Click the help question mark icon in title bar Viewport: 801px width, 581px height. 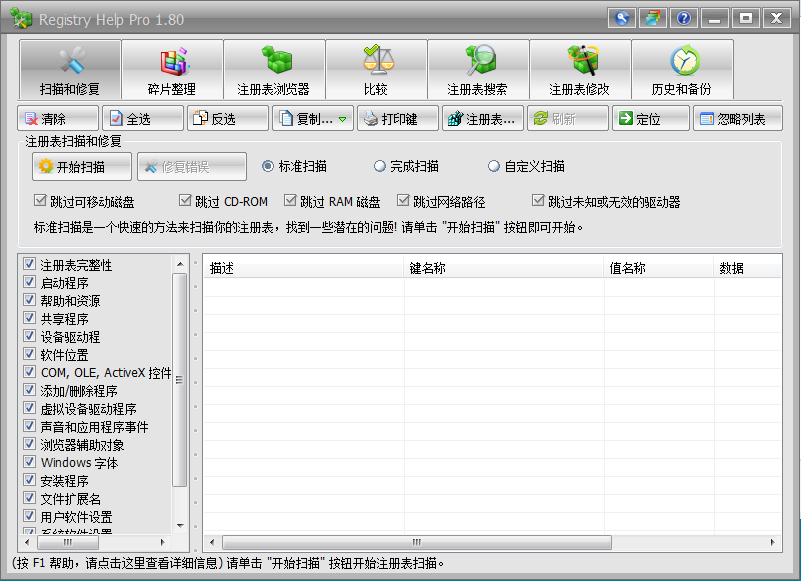[684, 18]
